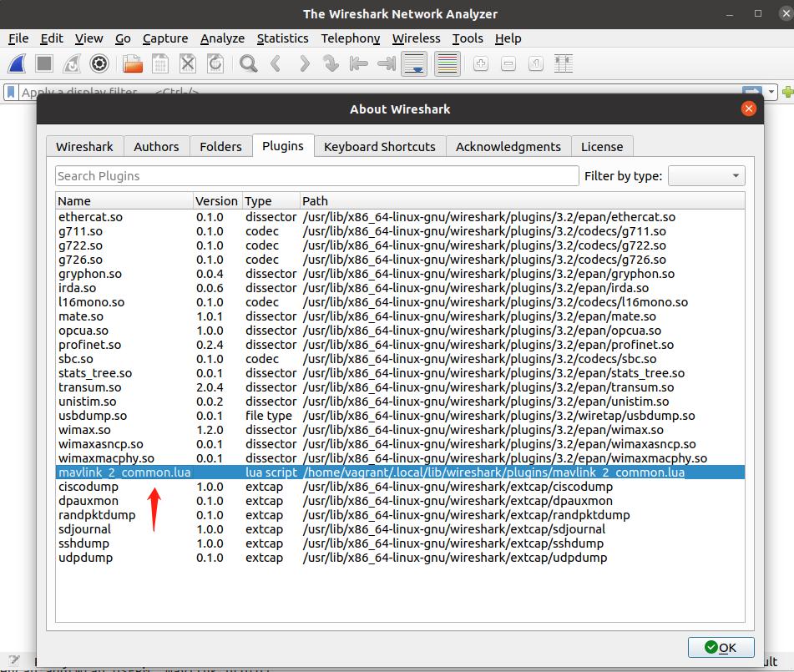Viewport: 794px width, 672px height.
Task: Open capture options gear icon
Action: click(99, 63)
